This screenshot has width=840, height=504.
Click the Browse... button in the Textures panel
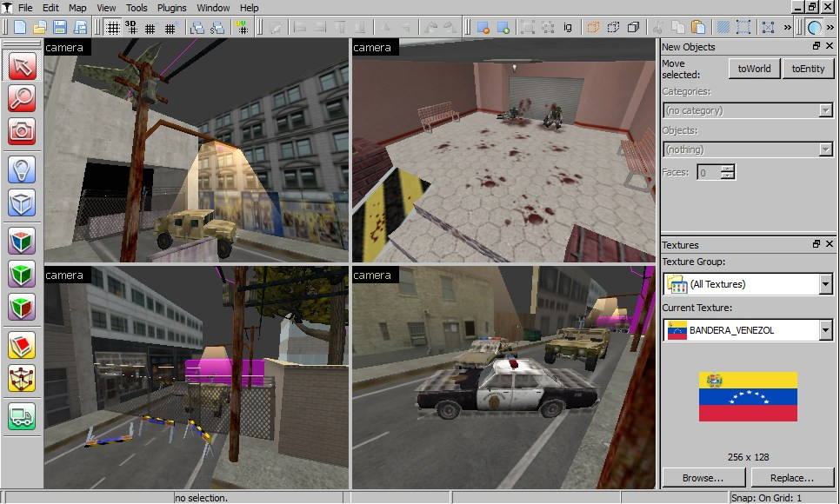705,477
